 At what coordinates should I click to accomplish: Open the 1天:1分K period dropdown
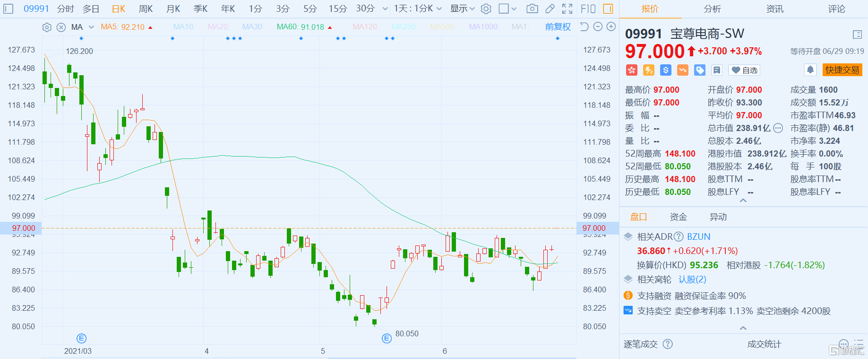coord(418,9)
